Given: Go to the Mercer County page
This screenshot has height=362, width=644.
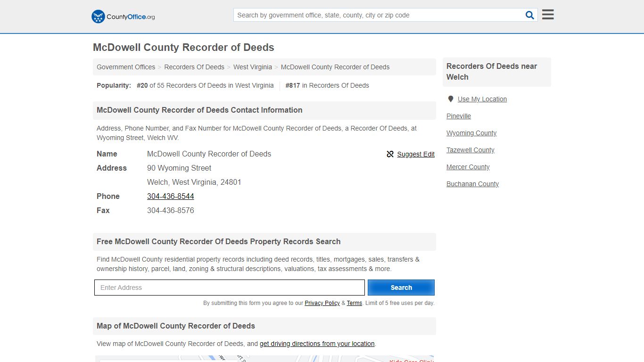Looking at the screenshot, I should pos(468,167).
